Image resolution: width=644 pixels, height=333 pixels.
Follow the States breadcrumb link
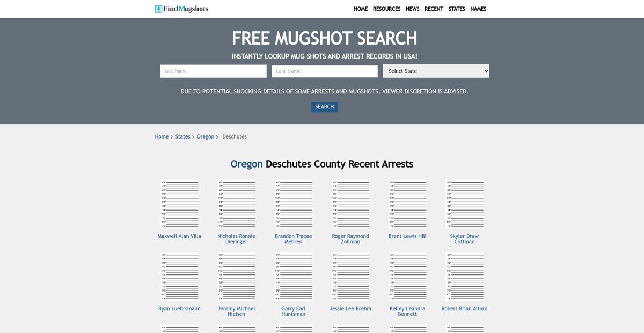pos(182,137)
